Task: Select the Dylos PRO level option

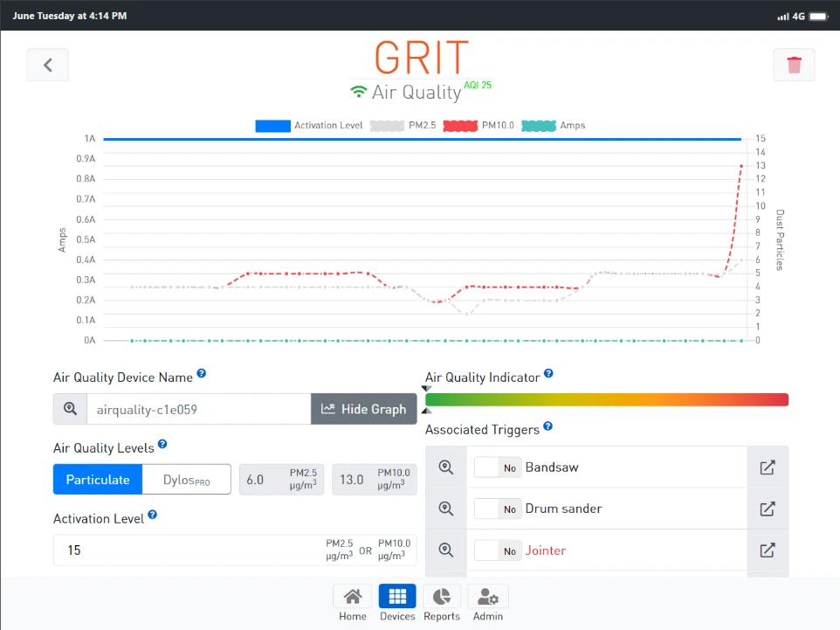Action: tap(187, 480)
